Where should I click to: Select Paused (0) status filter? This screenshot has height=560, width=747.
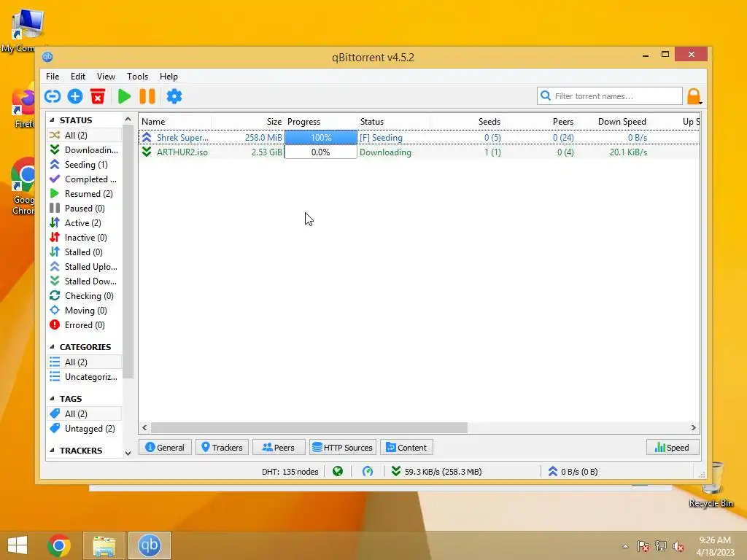(84, 209)
